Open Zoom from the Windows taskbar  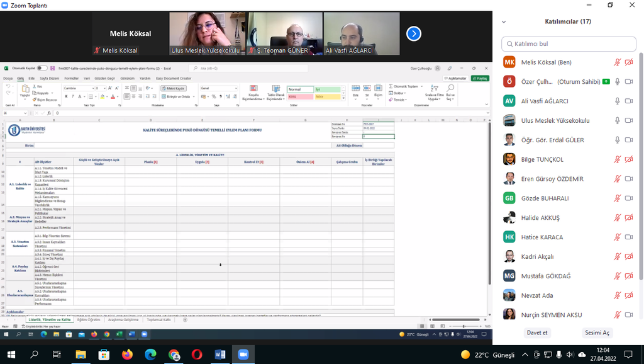[243, 355]
